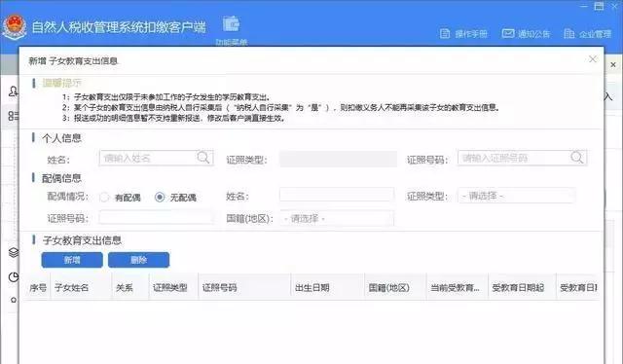Viewport: 623px width, 364px height.
Task: Click 删除 button to delete record
Action: 138,260
